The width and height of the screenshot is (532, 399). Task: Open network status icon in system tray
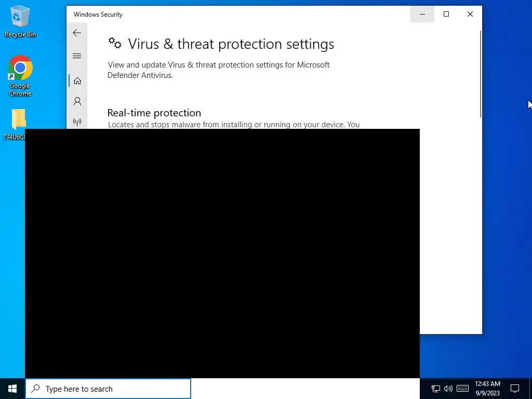[436, 389]
